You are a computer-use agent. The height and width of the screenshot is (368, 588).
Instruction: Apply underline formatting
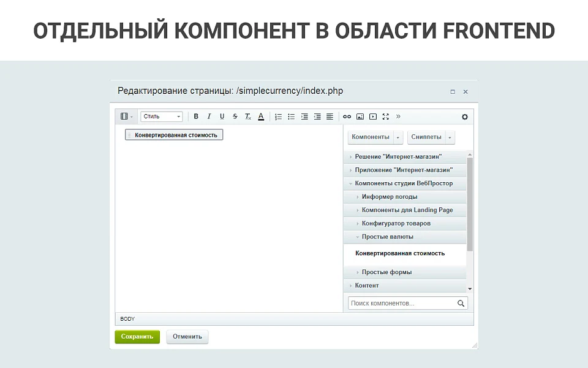[222, 117]
